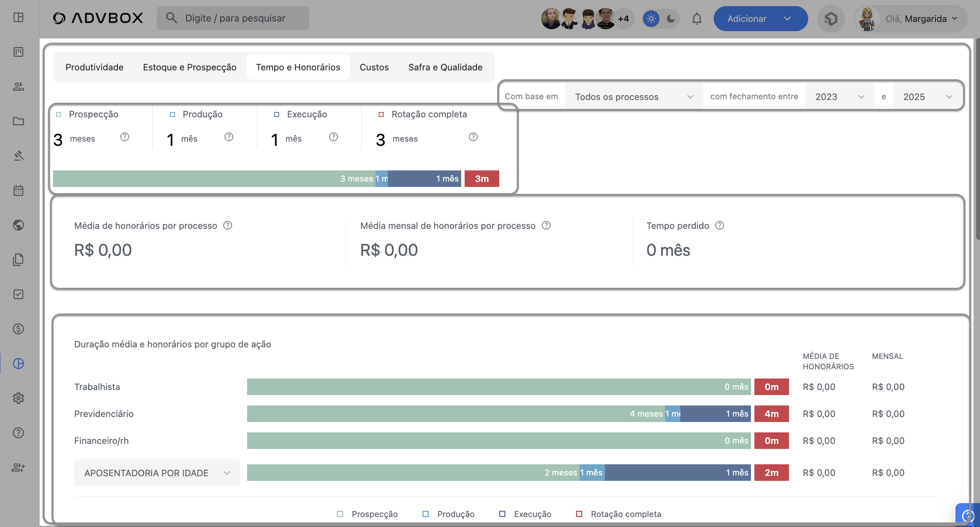Open the notifications bell
The width and height of the screenshot is (980, 527).
pyautogui.click(x=697, y=18)
